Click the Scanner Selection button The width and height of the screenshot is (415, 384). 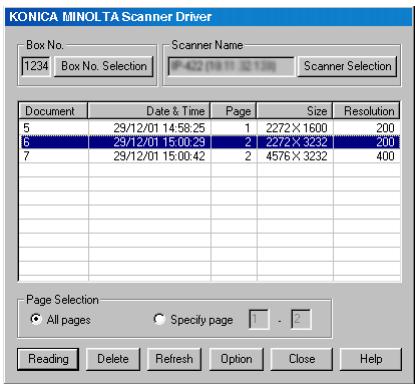click(347, 66)
